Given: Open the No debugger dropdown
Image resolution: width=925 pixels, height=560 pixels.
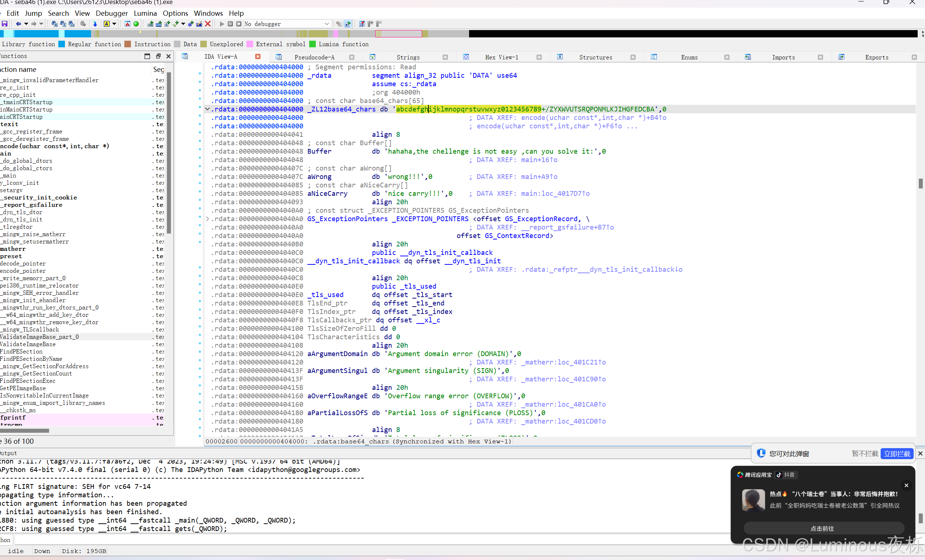Looking at the screenshot, I should coord(326,23).
